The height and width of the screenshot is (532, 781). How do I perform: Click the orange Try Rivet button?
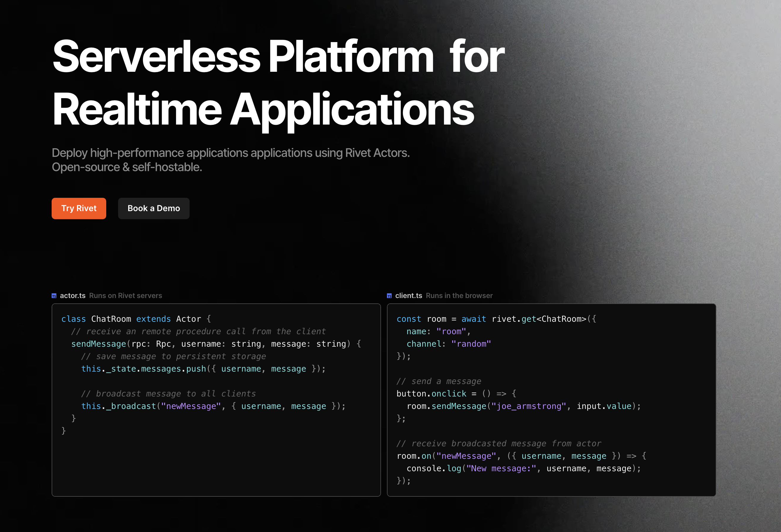[x=79, y=208]
